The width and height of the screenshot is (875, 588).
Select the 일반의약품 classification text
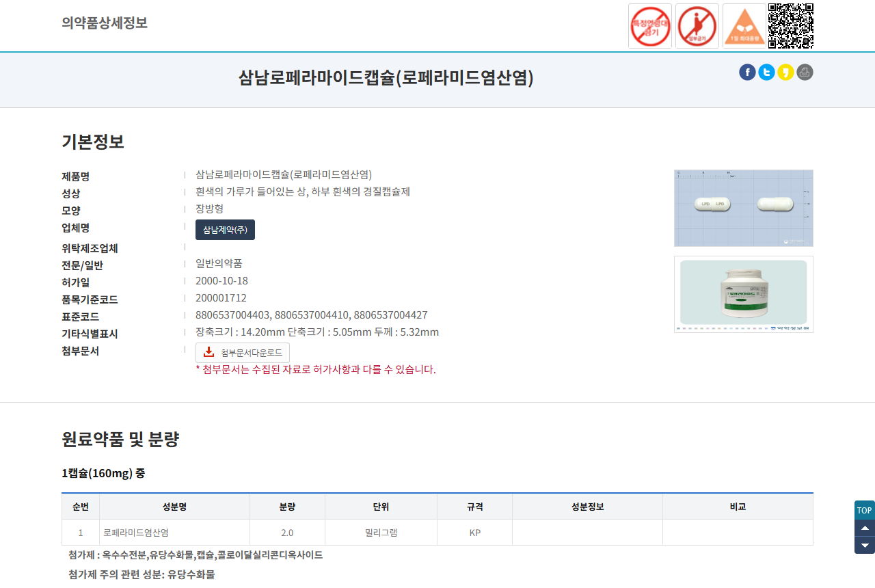tap(219, 263)
